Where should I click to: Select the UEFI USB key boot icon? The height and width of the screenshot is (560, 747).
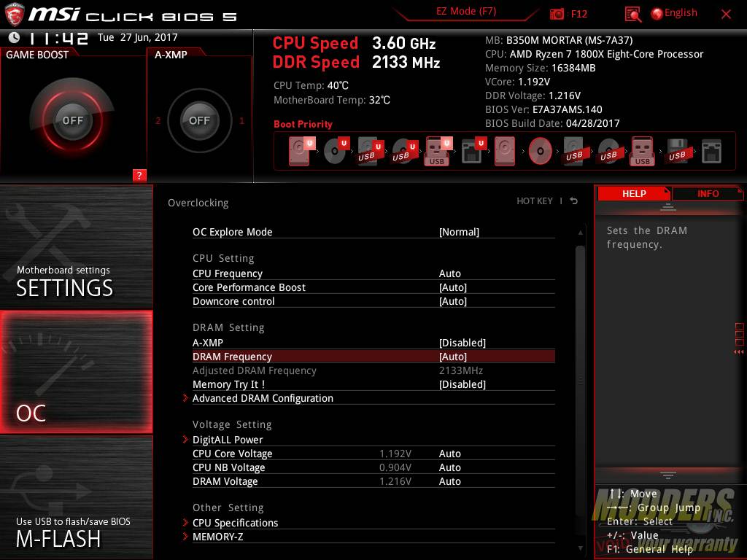click(x=438, y=152)
